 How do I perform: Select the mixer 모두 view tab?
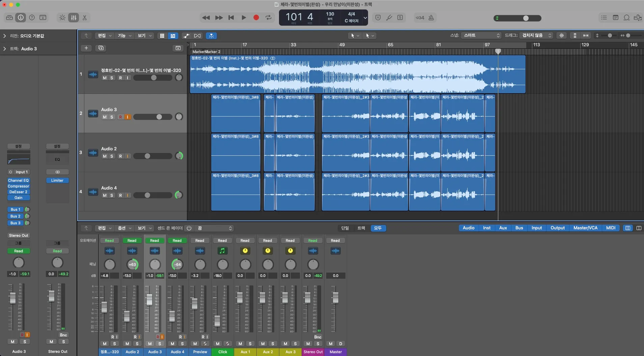tap(378, 228)
